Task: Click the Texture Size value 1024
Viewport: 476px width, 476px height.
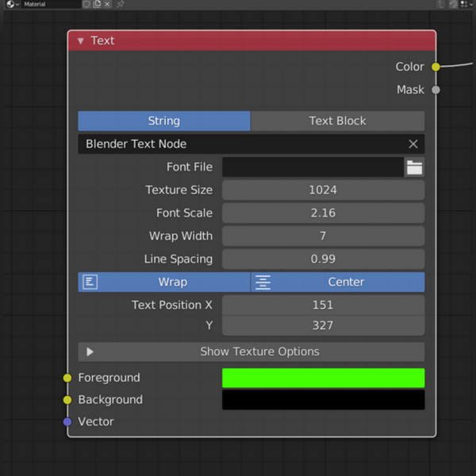Action: [x=324, y=190]
